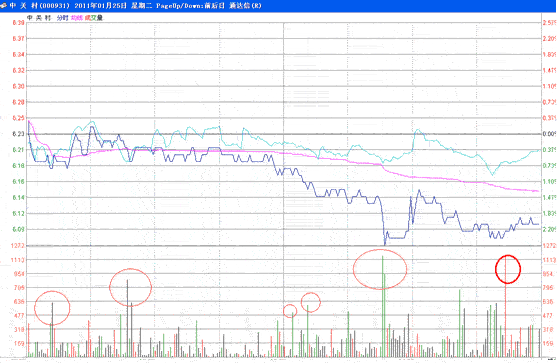557x363 pixels.
Task: Click the large red oval around the tall green volume spike
Action: pos(380,269)
